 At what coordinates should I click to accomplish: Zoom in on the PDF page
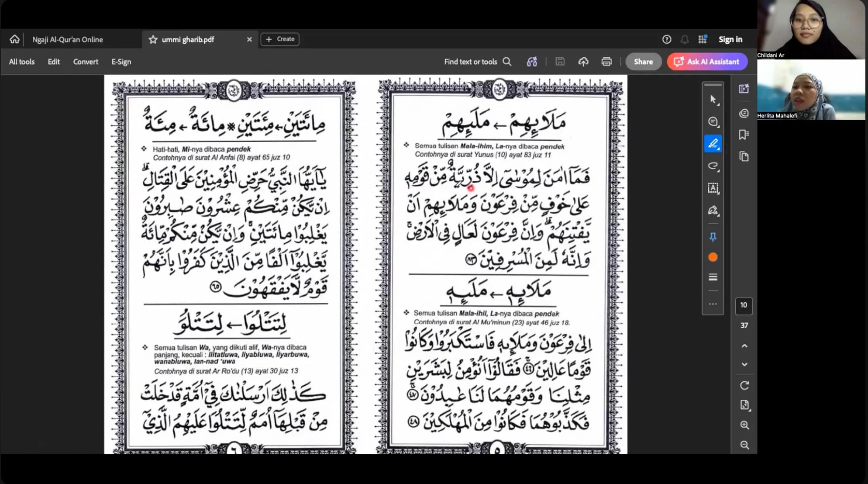click(x=744, y=425)
